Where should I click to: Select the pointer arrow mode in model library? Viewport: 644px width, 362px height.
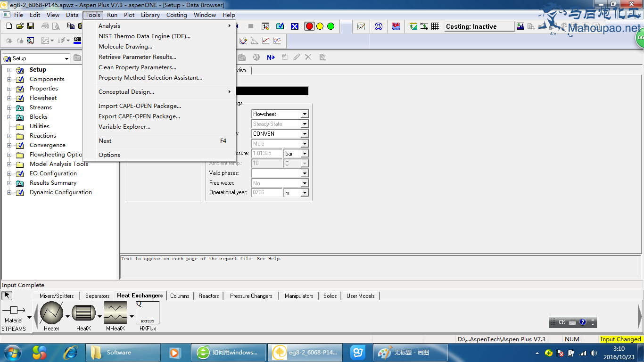(7, 296)
